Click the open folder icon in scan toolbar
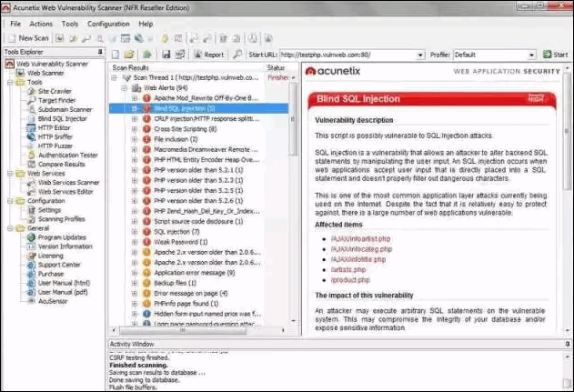The image size is (574, 392). 129,55
